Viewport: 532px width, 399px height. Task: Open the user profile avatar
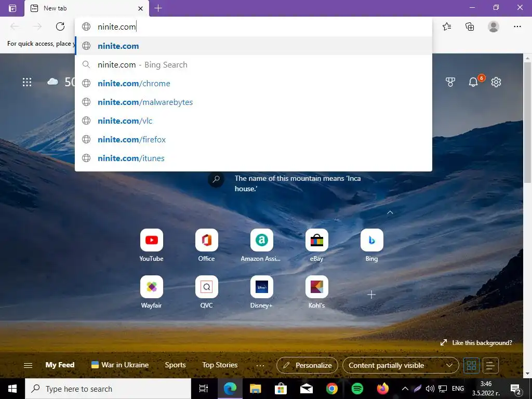click(x=494, y=26)
